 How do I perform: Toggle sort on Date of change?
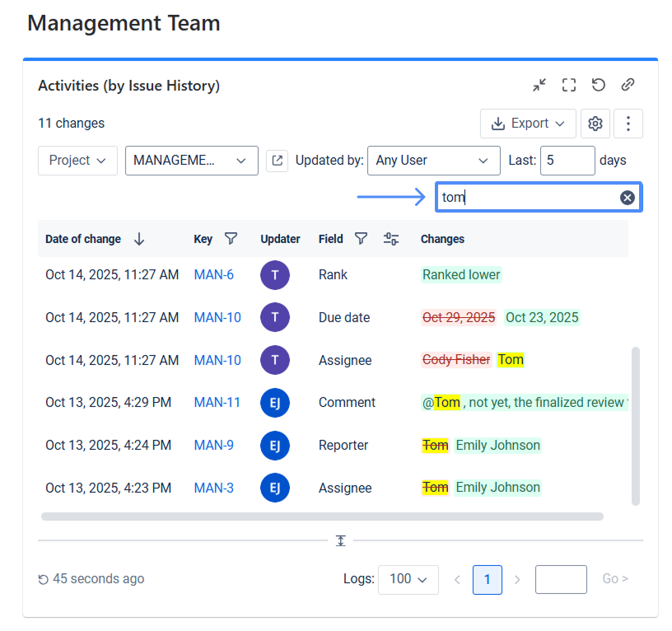[x=139, y=239]
